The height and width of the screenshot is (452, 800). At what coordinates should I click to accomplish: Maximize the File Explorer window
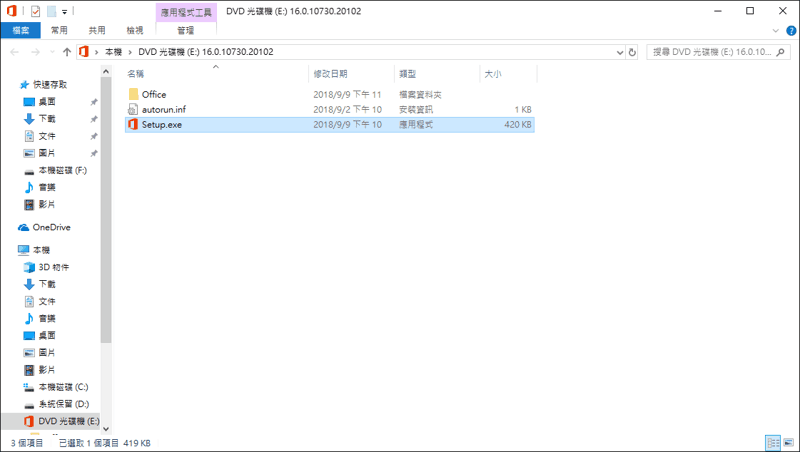point(750,11)
